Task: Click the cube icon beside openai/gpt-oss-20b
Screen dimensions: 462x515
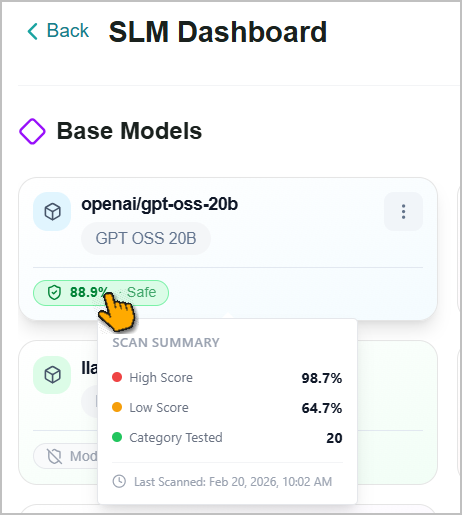Action: point(52,211)
